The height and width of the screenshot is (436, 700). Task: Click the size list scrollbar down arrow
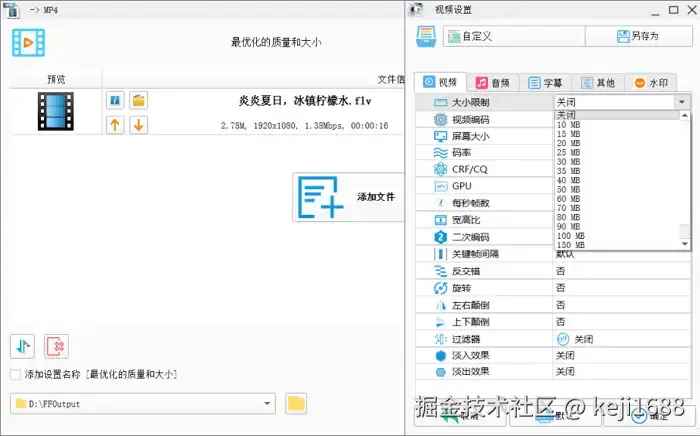click(x=684, y=244)
